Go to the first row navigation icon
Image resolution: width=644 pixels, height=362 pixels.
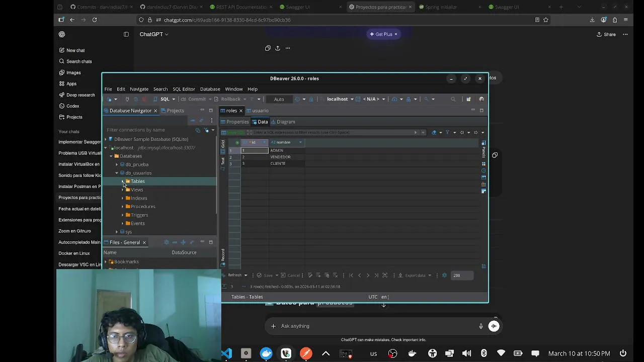[351, 275]
